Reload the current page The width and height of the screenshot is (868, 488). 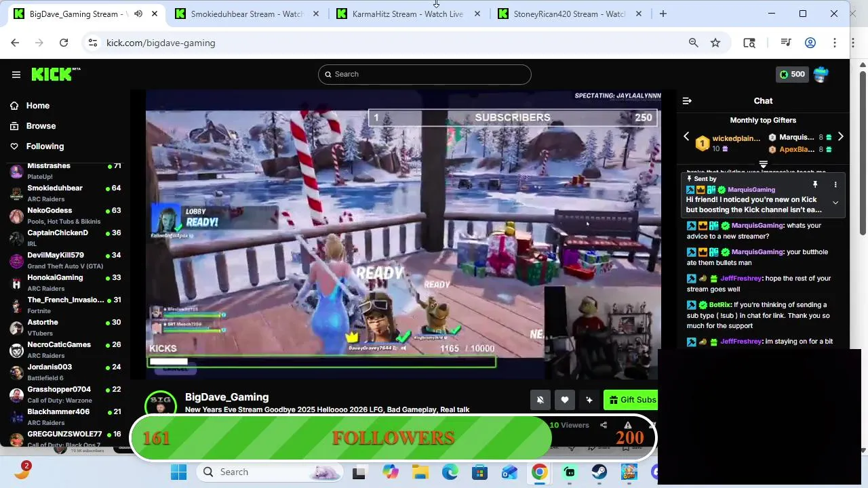64,43
